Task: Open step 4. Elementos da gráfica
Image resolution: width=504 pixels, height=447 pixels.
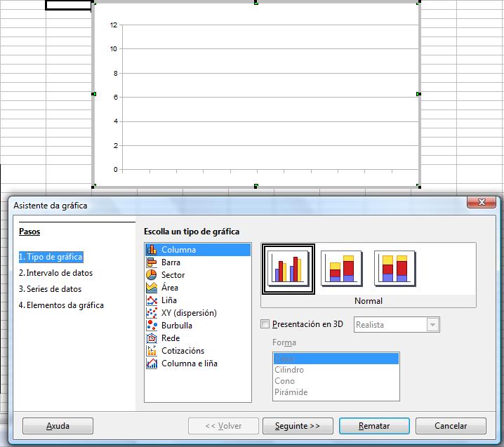Action: [x=61, y=305]
